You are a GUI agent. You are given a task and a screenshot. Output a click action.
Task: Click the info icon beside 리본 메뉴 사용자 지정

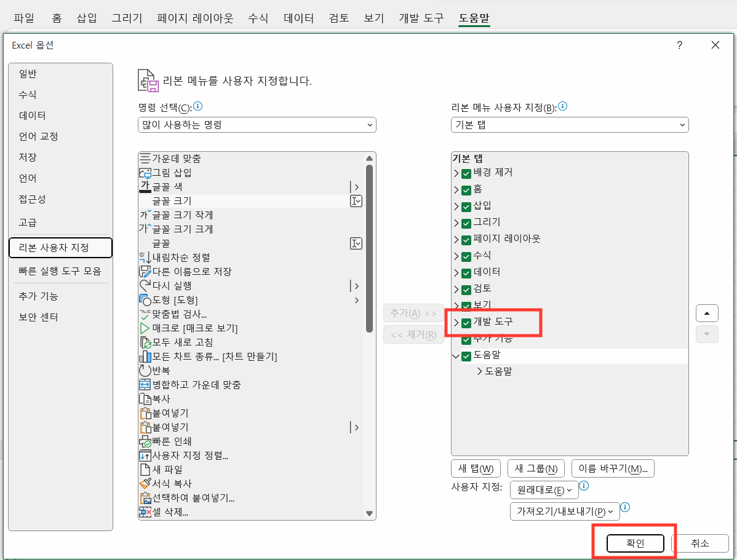(563, 106)
